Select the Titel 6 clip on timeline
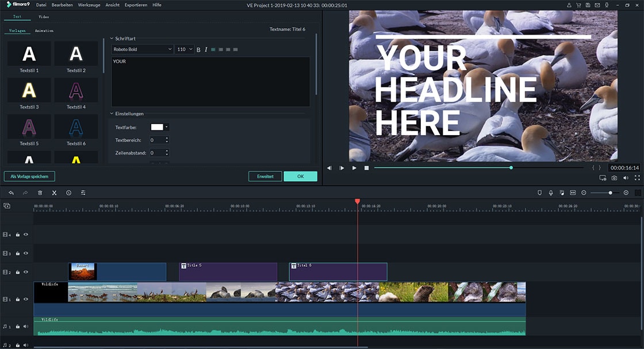This screenshot has width=644, height=349. [x=338, y=272]
